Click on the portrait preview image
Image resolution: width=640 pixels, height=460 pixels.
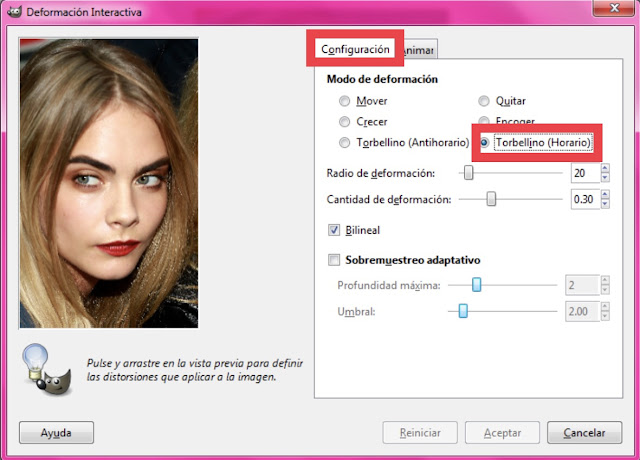click(109, 183)
